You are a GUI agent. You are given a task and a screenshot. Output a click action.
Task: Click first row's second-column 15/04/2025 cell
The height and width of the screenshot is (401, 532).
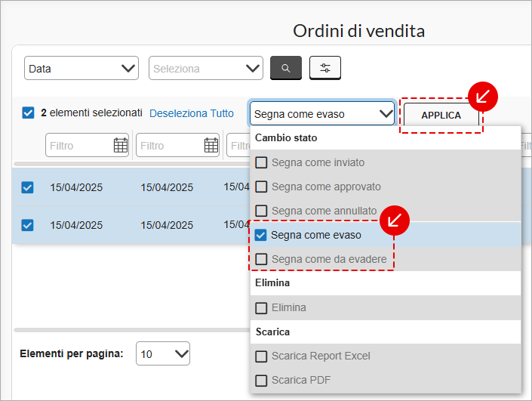(167, 187)
